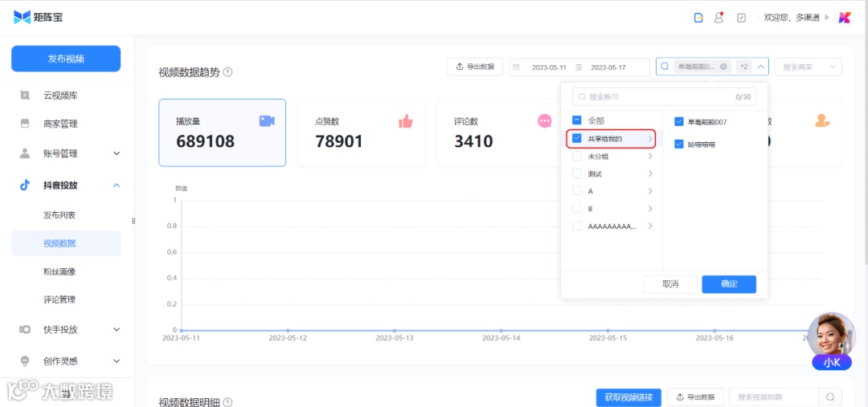Check the group B checkbox
Viewport: 868px width, 407px height.
click(576, 209)
